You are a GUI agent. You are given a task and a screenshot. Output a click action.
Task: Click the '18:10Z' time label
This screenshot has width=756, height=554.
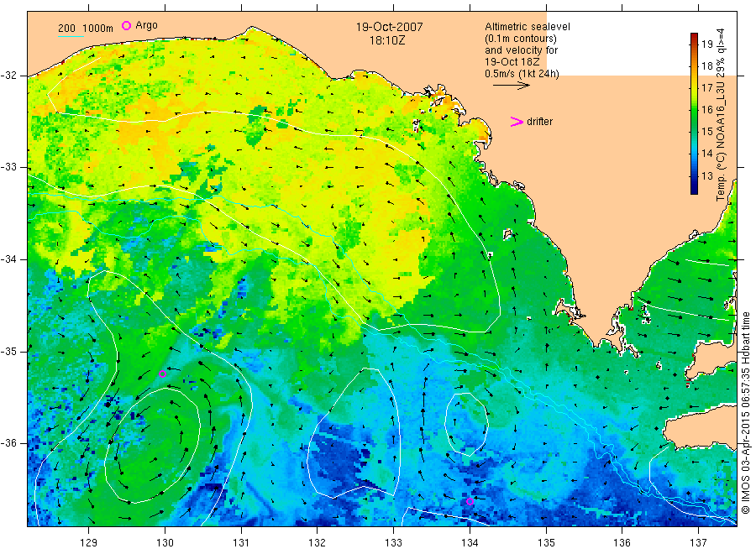pos(387,40)
